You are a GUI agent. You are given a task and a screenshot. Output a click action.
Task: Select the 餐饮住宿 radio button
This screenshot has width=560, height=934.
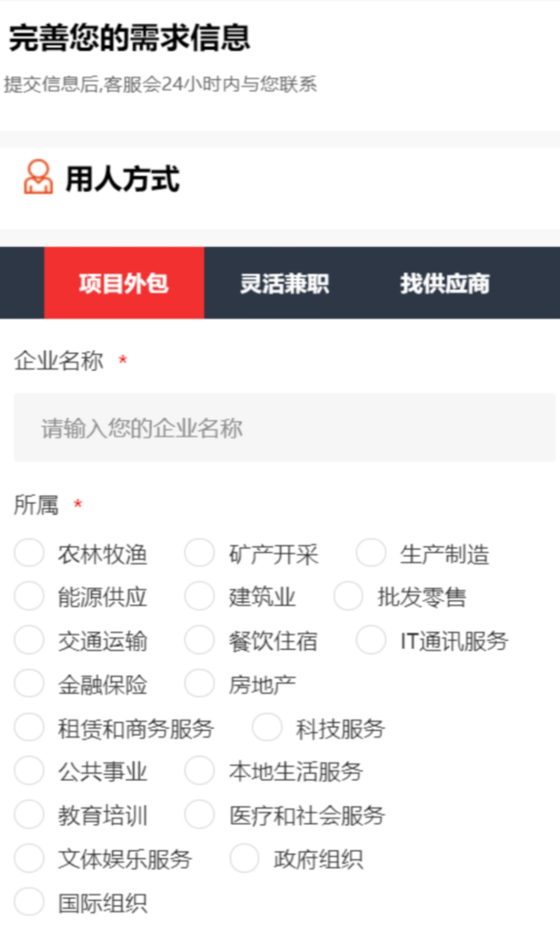click(198, 640)
